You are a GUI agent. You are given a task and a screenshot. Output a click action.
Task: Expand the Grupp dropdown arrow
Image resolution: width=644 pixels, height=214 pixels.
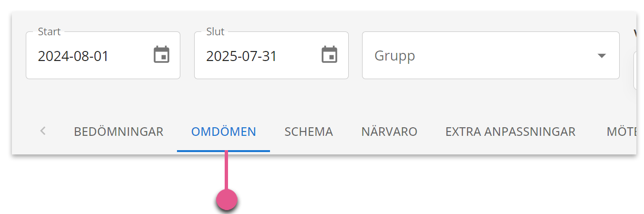(x=602, y=56)
